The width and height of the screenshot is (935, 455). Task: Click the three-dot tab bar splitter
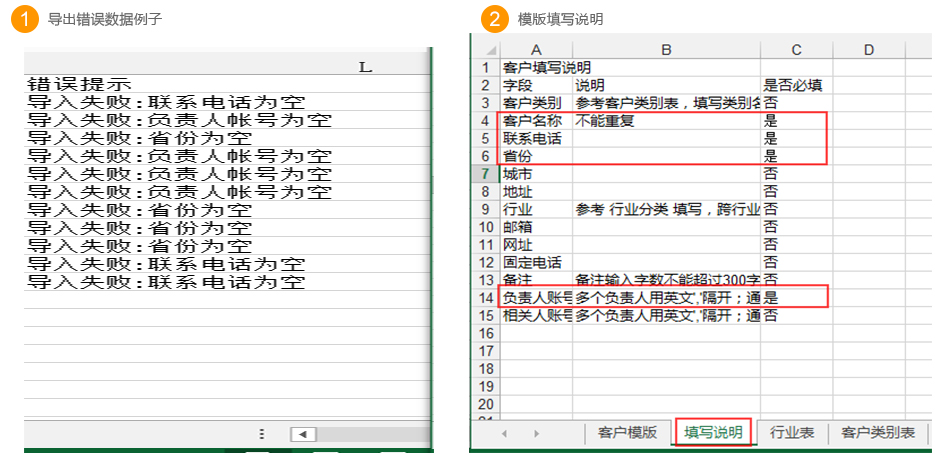(x=262, y=434)
